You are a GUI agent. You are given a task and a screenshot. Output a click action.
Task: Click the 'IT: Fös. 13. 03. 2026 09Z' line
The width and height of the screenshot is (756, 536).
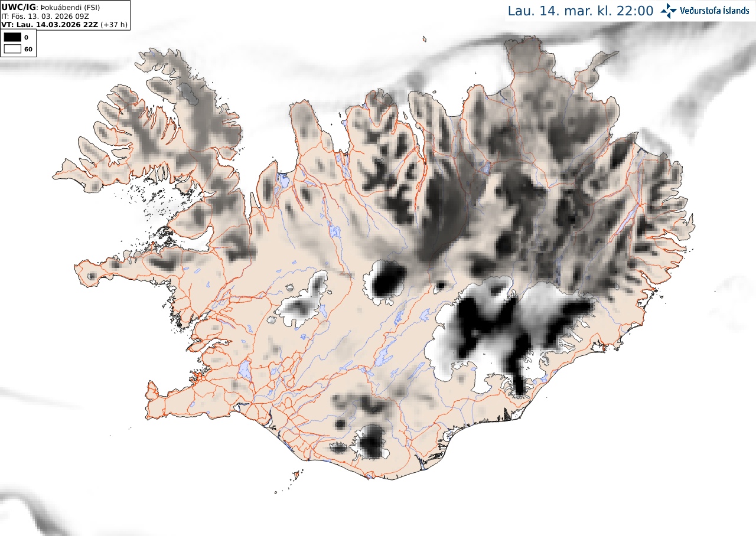tap(45, 16)
